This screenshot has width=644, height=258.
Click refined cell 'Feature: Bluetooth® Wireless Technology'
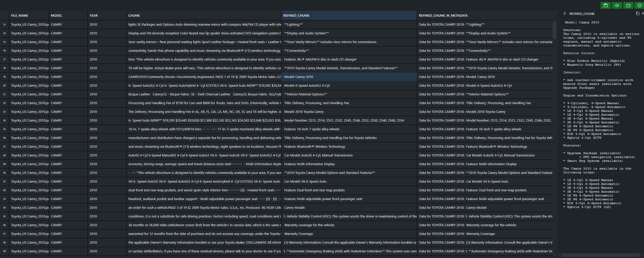[349, 147]
